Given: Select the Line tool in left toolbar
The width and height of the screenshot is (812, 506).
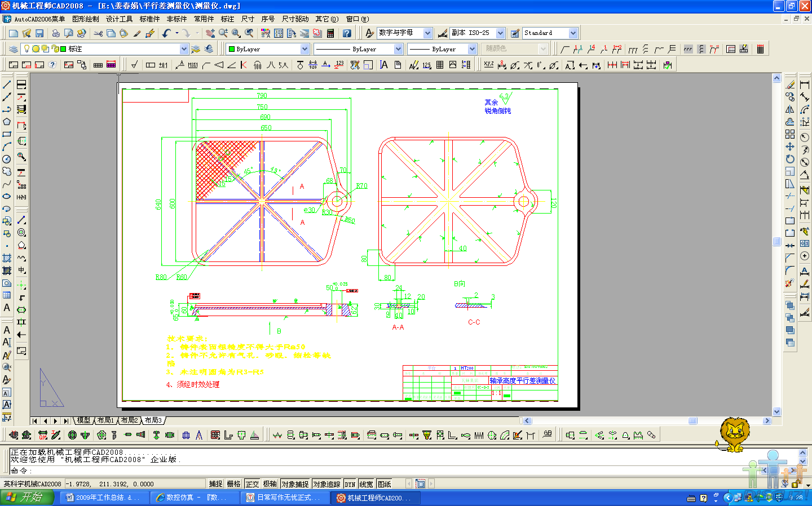Looking at the screenshot, I should tap(7, 85).
